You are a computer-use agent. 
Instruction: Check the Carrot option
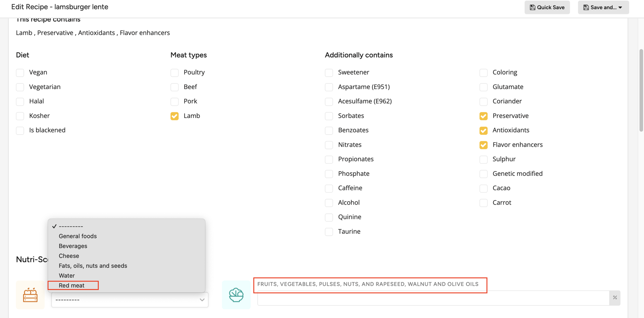coord(483,203)
